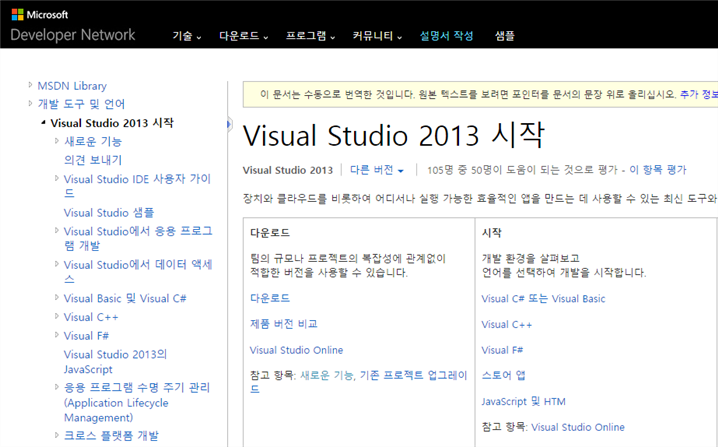
Task: Open the 커뮤니티 menu
Action: tap(377, 36)
